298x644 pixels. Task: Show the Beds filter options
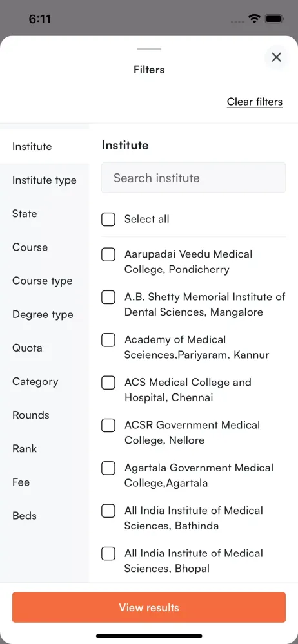[45, 516]
